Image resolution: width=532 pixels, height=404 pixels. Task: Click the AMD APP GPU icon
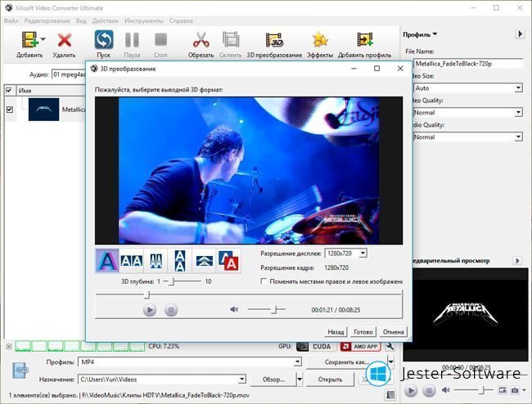click(x=361, y=347)
